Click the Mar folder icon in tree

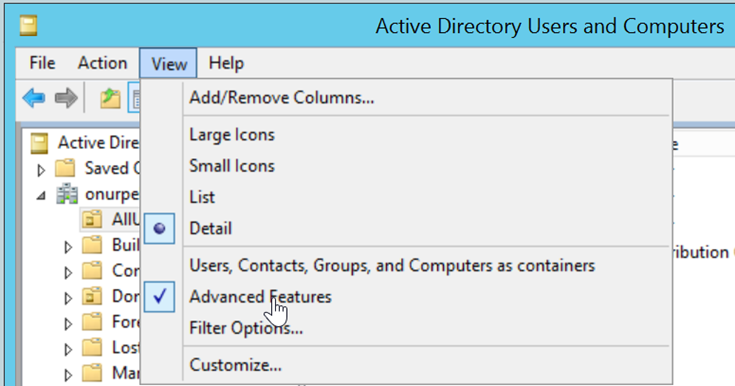pyautogui.click(x=92, y=373)
